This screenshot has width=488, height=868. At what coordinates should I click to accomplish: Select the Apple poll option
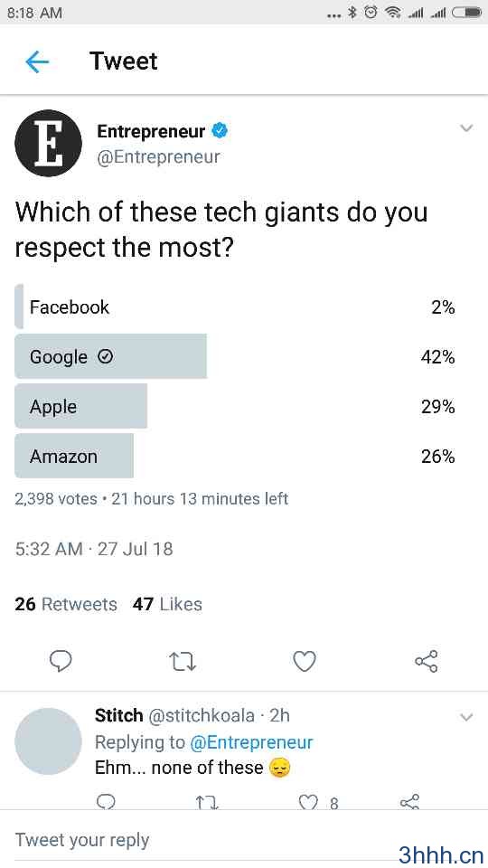point(235,406)
